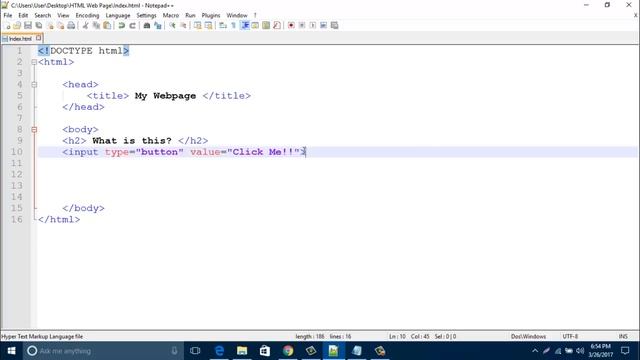Collapse the html fold on line 2

pyautogui.click(x=34, y=62)
